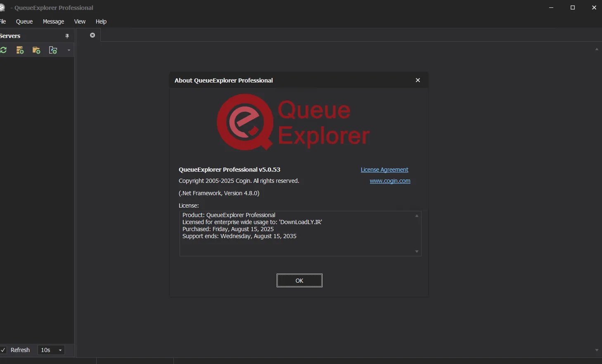Image resolution: width=602 pixels, height=364 pixels.
Task: Close the About QueueExplorer Professional dialog
Action: pos(418,80)
